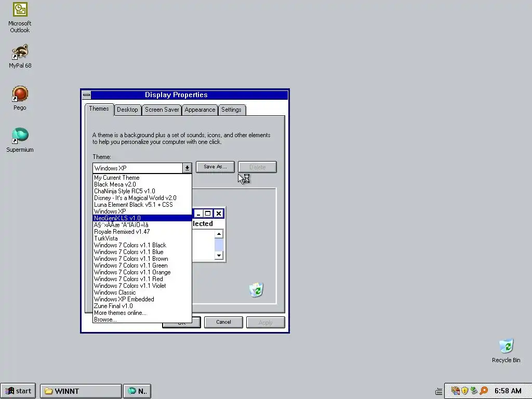
Task: Click preview window scrollbar down arrow
Action: click(x=219, y=256)
